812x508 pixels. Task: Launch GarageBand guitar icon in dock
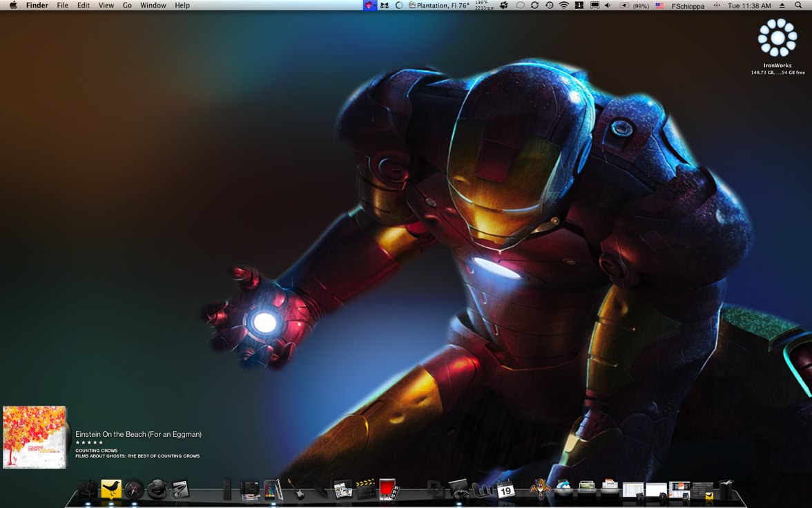point(296,489)
